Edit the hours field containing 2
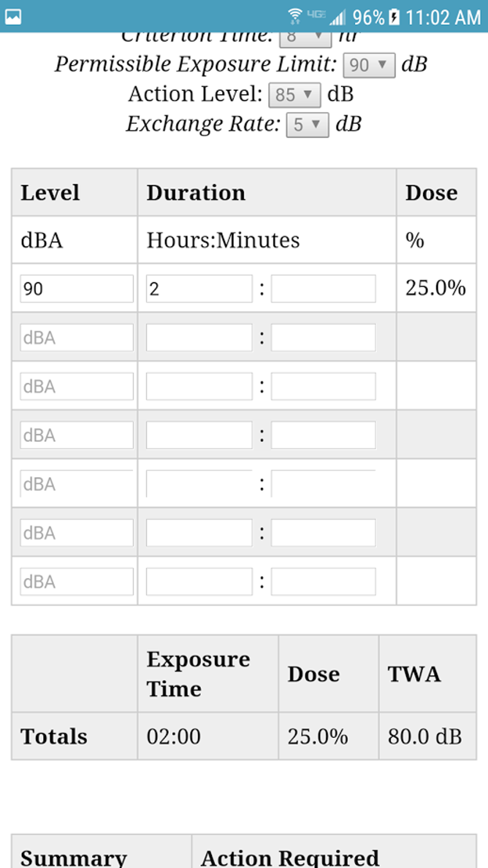This screenshot has height=868, width=488. 199,289
